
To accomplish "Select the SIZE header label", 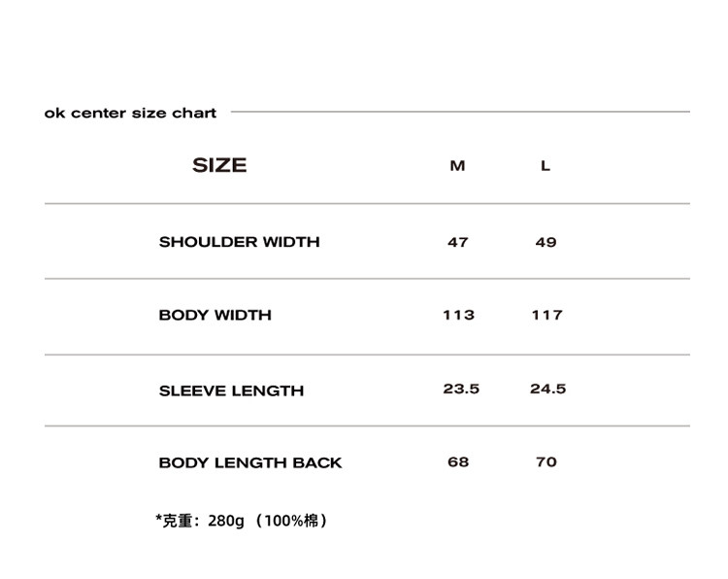I will (219, 165).
